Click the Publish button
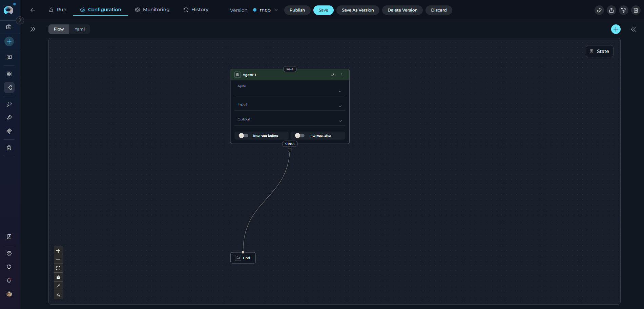Image resolution: width=644 pixels, height=309 pixels. tap(297, 10)
